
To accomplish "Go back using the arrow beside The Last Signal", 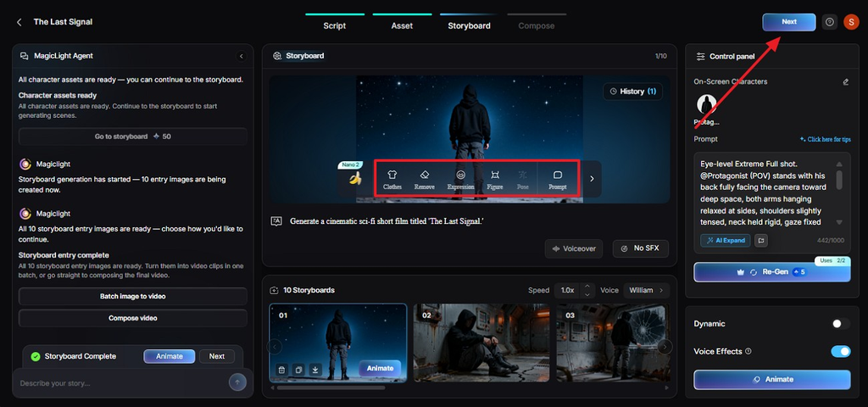I will 19,22.
